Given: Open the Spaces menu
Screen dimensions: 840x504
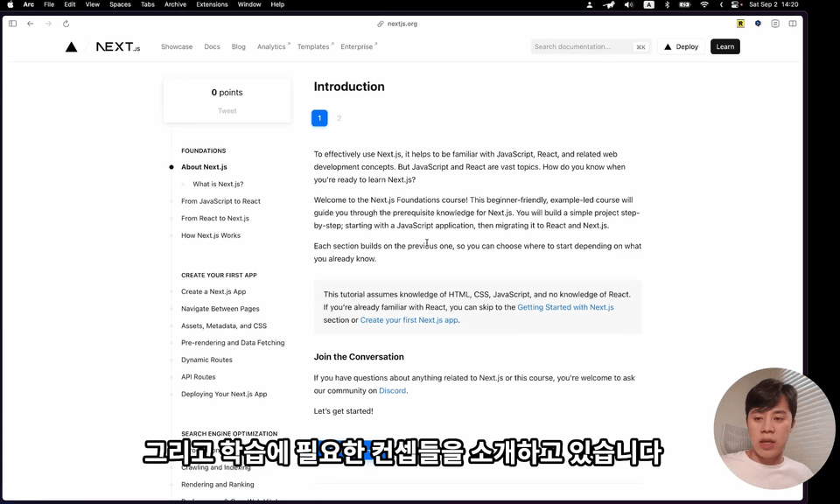Looking at the screenshot, I should 120,4.
